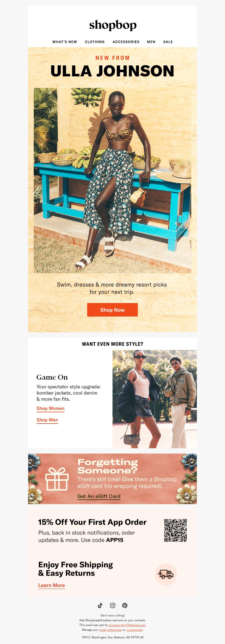Screen dimensions: 225x644
Task: Click the gift box icon
Action: click(x=57, y=479)
